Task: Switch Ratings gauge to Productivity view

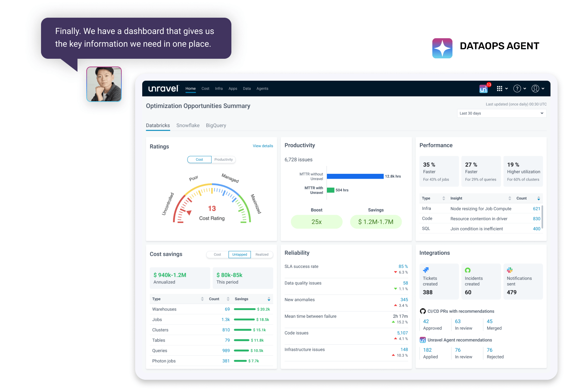Action: tap(223, 160)
